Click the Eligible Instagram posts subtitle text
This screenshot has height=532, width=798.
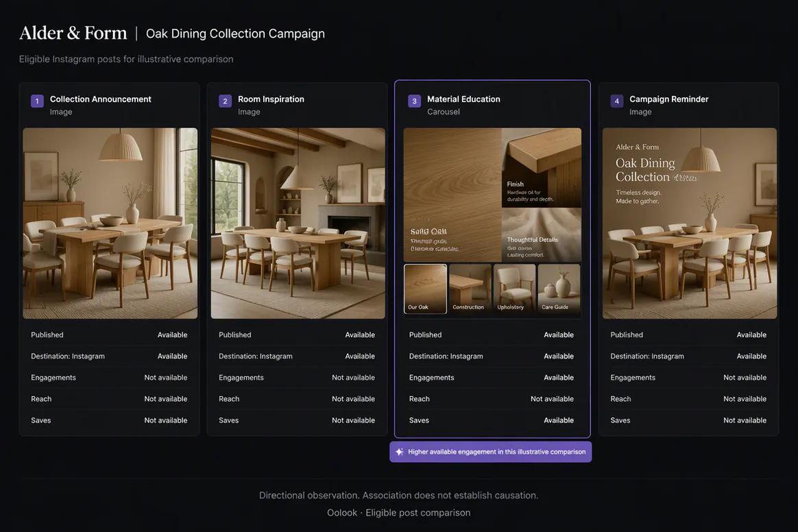126,59
